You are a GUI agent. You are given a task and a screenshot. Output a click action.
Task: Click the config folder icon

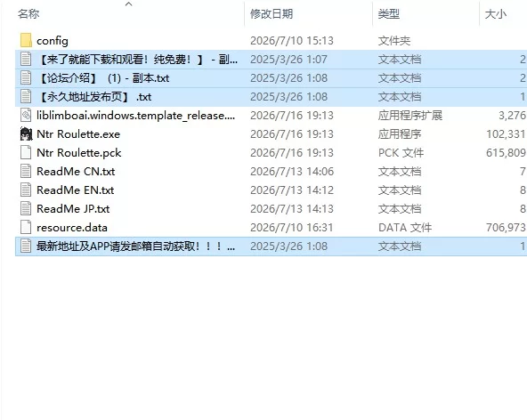(x=26, y=41)
